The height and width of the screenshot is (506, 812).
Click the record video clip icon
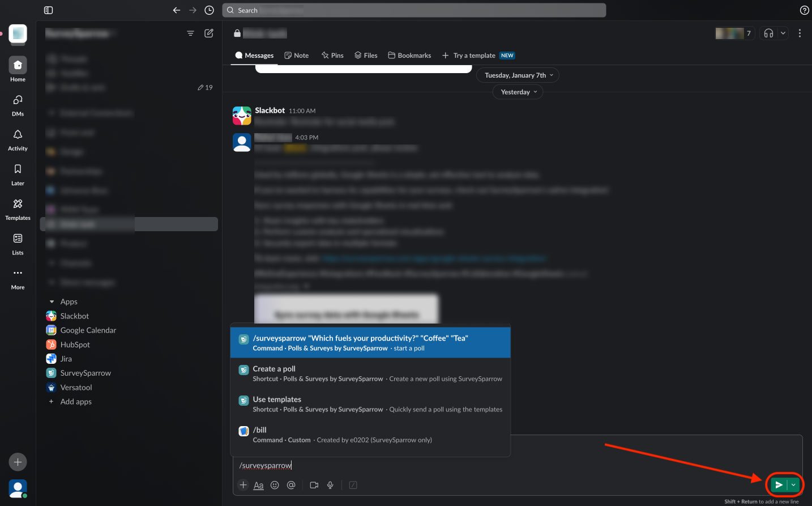(x=314, y=485)
